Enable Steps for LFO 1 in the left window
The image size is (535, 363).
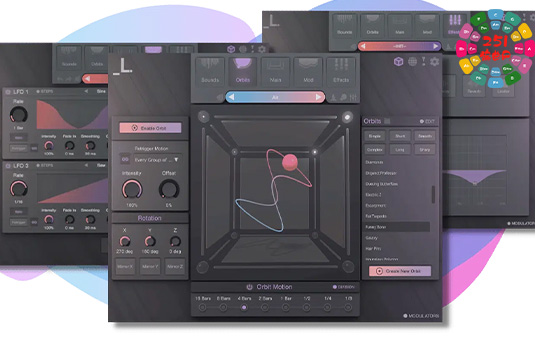click(x=44, y=91)
